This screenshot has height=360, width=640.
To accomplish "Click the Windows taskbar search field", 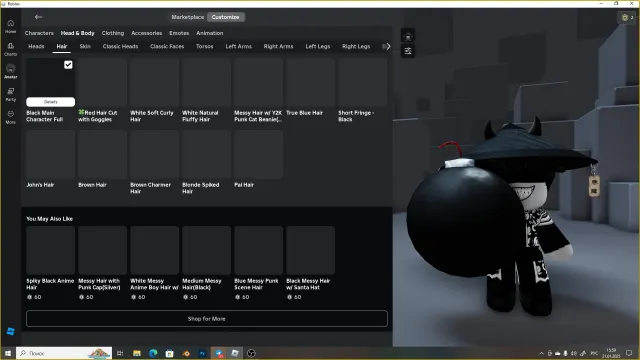I will [64, 353].
